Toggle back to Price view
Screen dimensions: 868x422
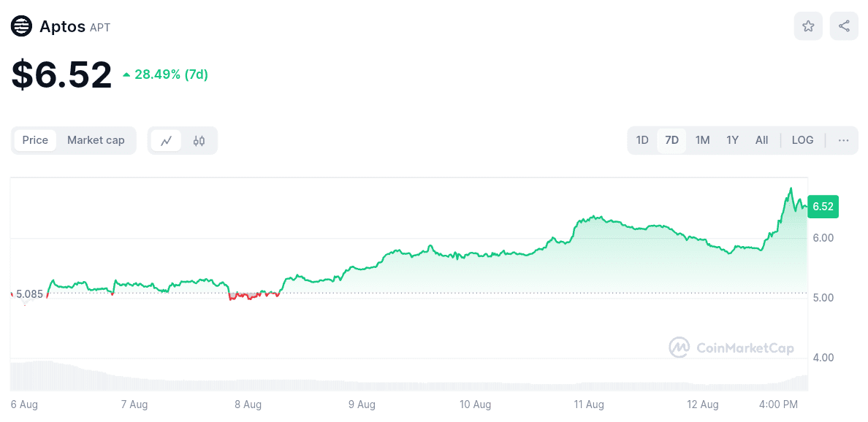(x=35, y=140)
